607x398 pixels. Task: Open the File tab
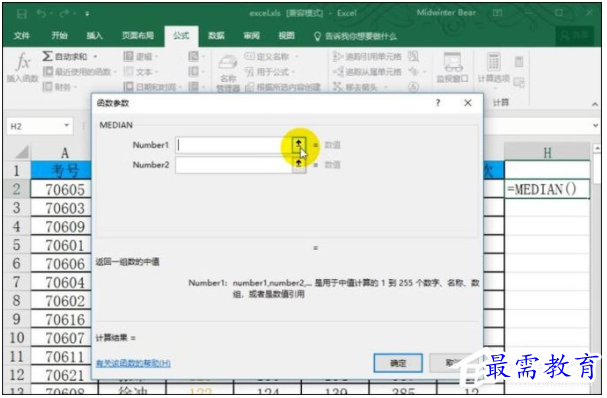click(22, 36)
